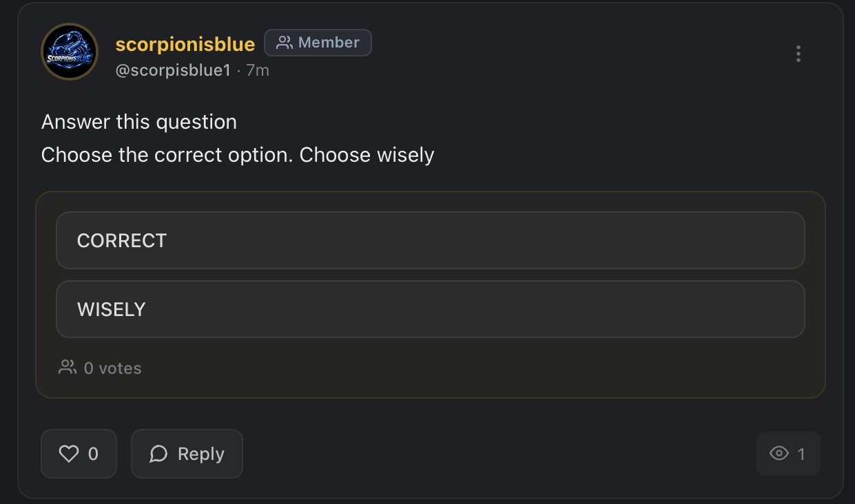Screen dimensions: 855x504
Task: Select the CORRECT poll option
Action: (430, 240)
